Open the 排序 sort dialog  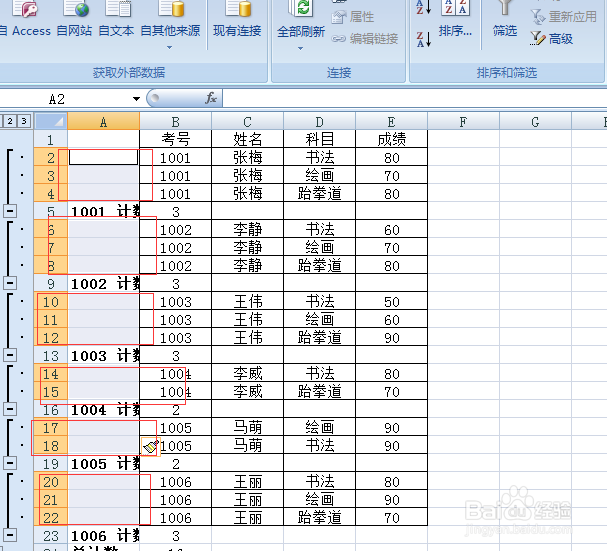pos(455,19)
